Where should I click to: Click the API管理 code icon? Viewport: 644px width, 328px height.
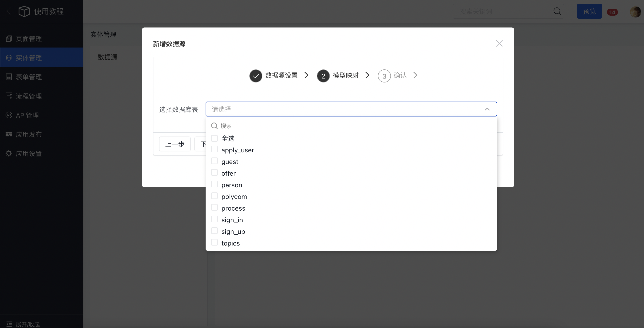pyautogui.click(x=9, y=115)
